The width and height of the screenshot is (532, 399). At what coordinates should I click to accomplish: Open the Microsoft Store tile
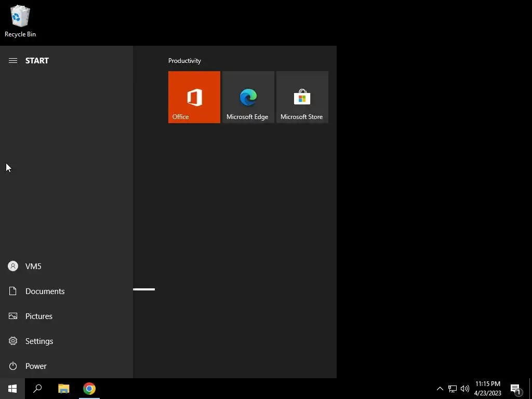(x=302, y=97)
